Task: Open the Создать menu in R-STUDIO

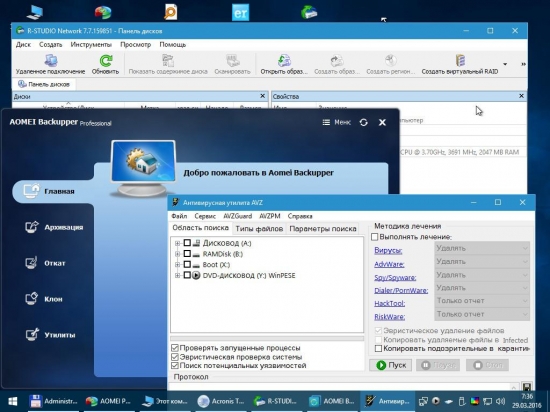Action: [51, 45]
